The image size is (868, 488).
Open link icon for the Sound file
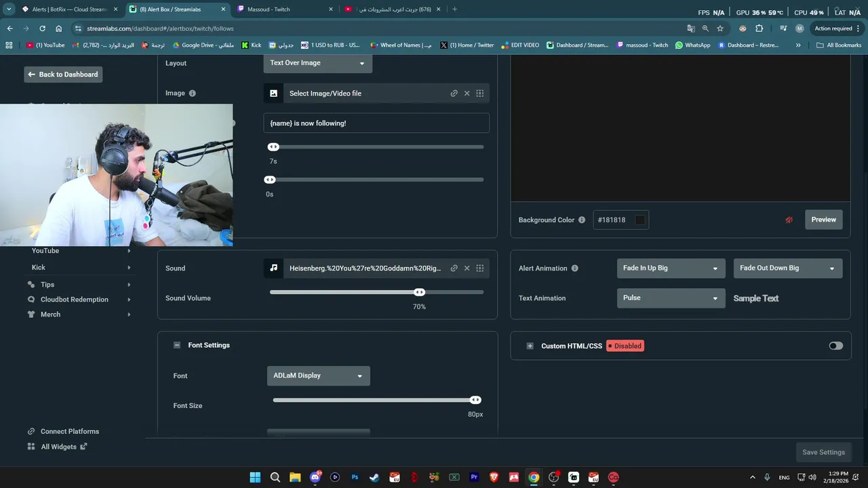pos(454,268)
